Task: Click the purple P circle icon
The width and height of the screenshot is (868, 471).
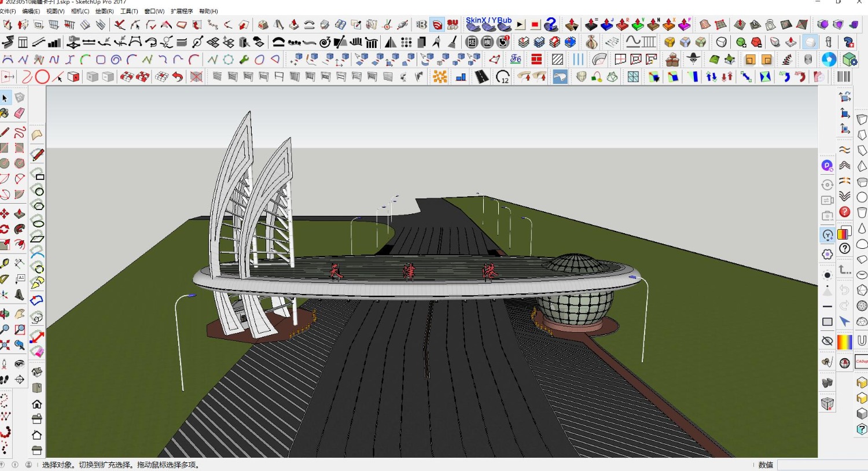Action: [827, 165]
